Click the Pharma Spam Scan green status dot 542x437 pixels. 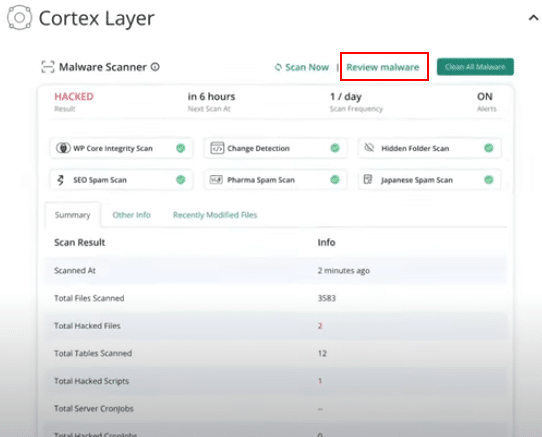point(335,180)
